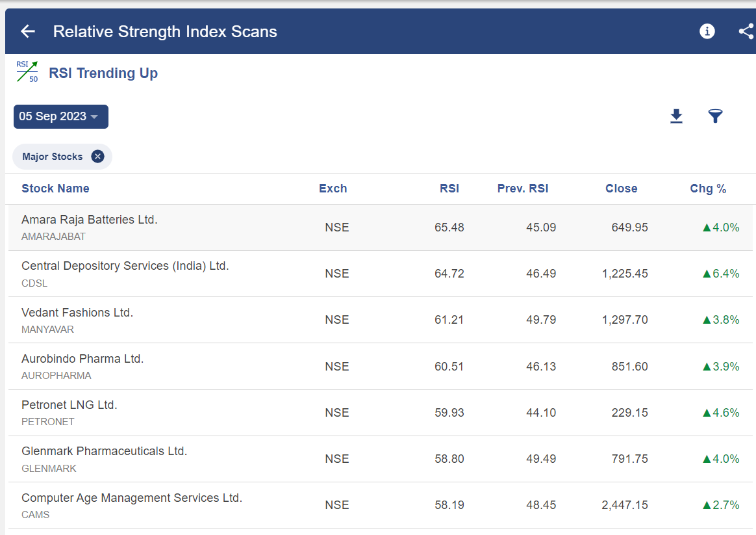
Task: Open Aurobindo Pharma Ltd. stock
Action: [82, 358]
